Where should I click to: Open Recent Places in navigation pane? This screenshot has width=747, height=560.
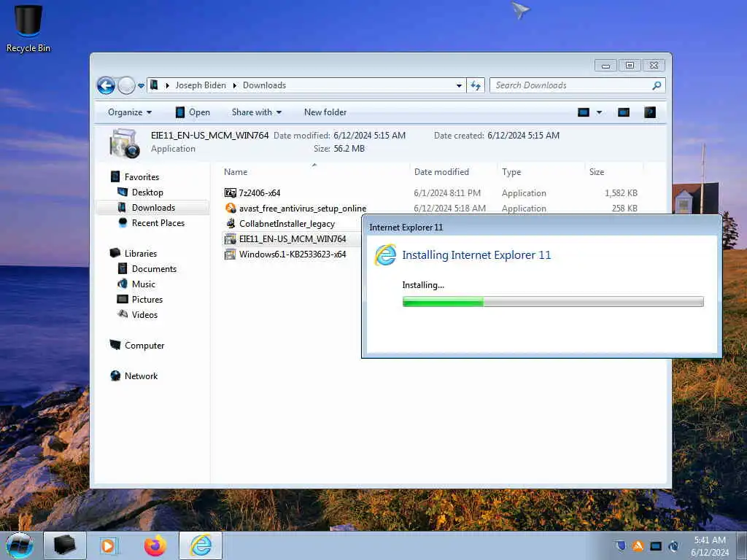click(158, 223)
